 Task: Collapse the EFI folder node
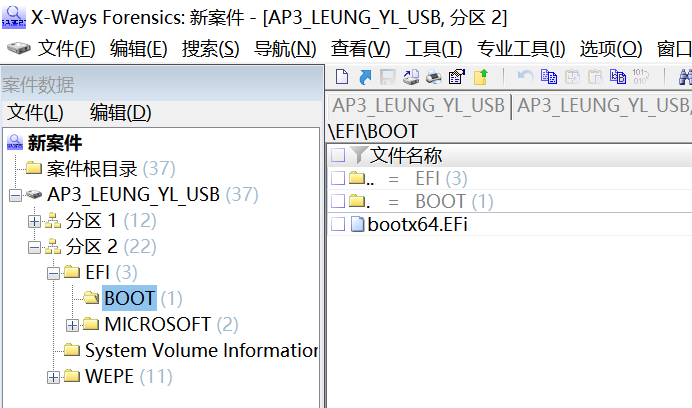[53, 273]
